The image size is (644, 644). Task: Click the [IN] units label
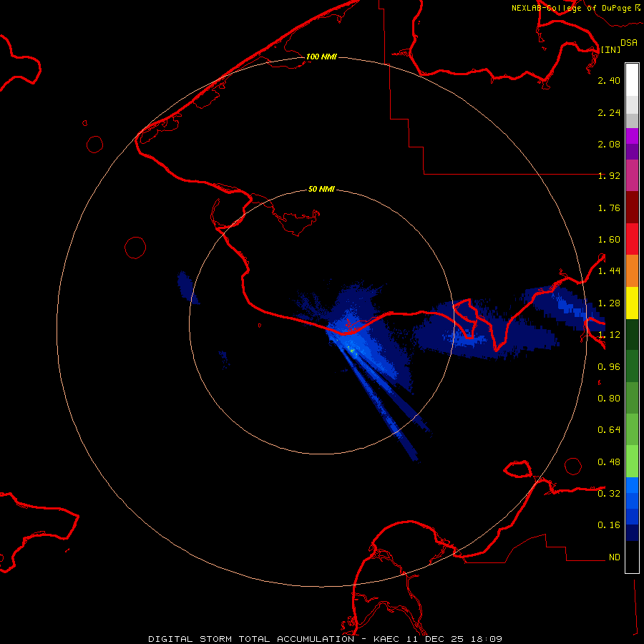pos(611,49)
